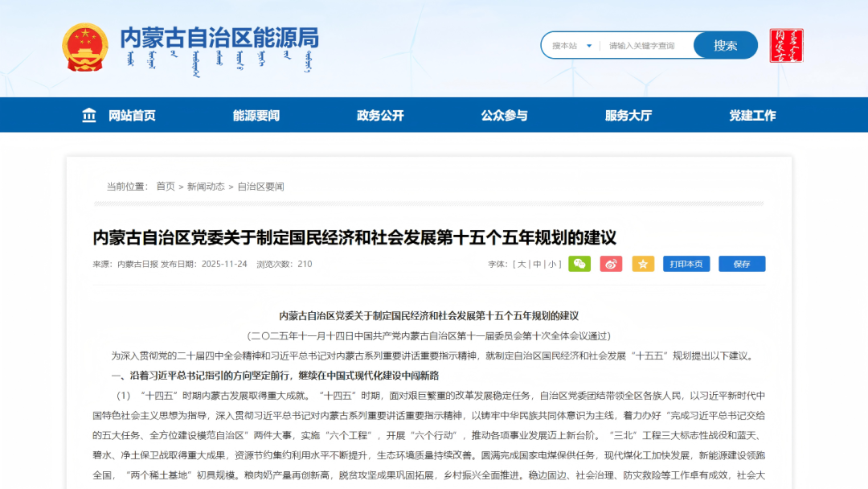Screen dimensions: 868x489
Task: Click the WeChat share icon
Action: pos(579,264)
